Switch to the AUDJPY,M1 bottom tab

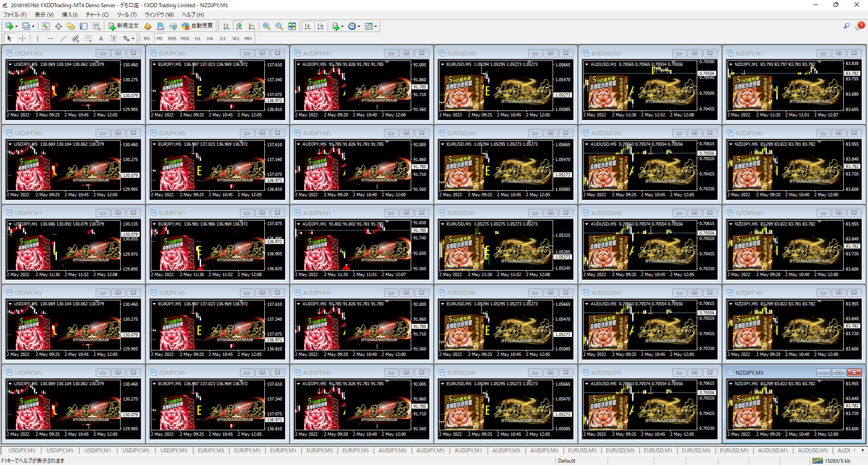468,450
